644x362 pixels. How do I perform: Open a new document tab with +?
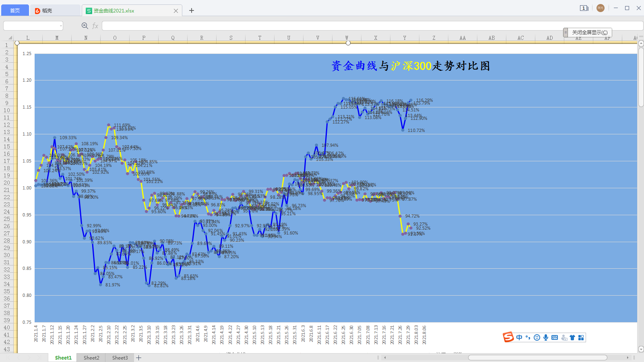coord(191,10)
